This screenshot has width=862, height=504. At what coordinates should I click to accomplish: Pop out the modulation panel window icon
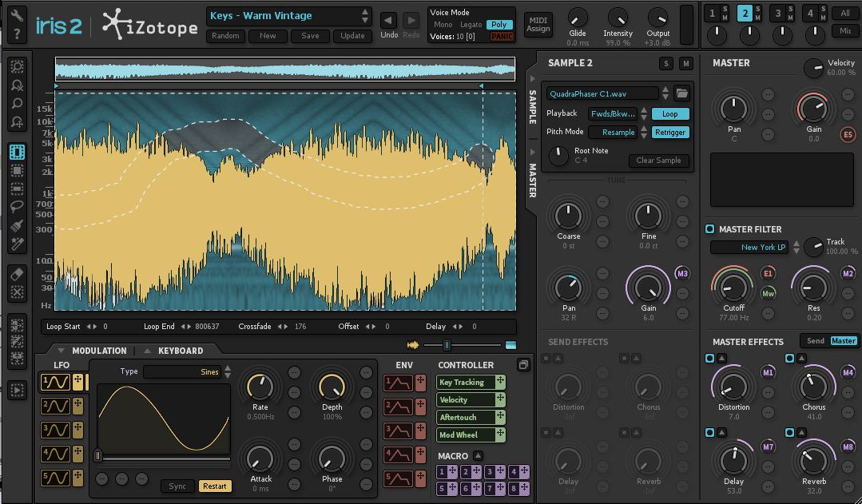pyautogui.click(x=523, y=365)
